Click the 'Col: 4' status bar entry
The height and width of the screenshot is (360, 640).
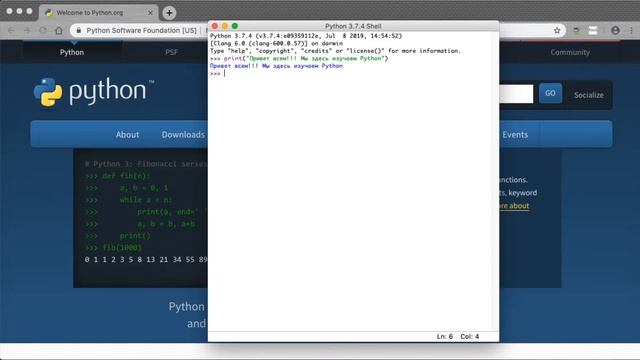tap(470, 336)
